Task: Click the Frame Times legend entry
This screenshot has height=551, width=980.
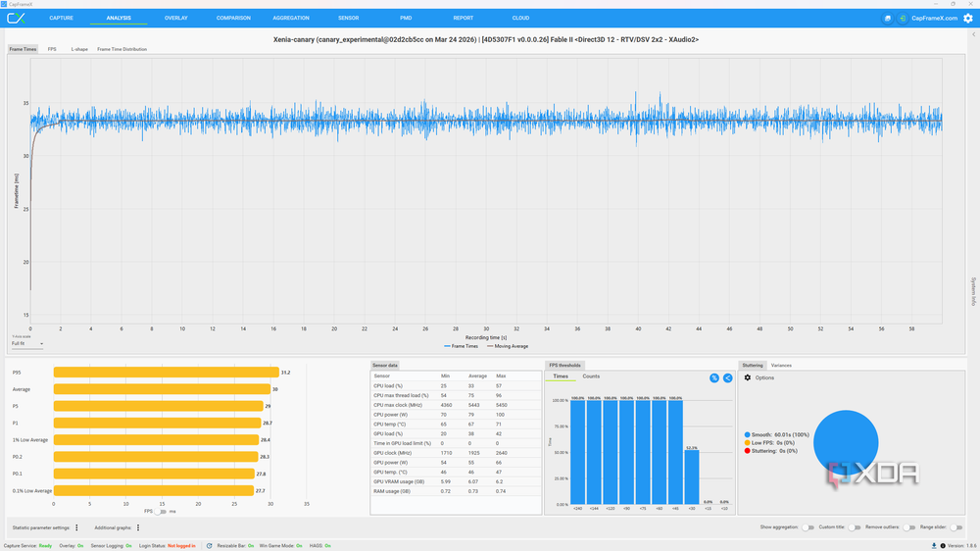Action: click(x=462, y=346)
